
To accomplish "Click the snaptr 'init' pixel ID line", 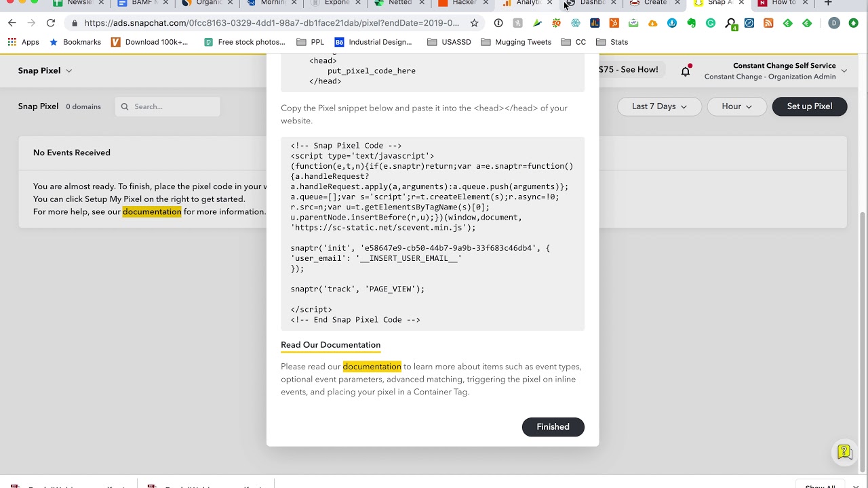I will pos(420,248).
